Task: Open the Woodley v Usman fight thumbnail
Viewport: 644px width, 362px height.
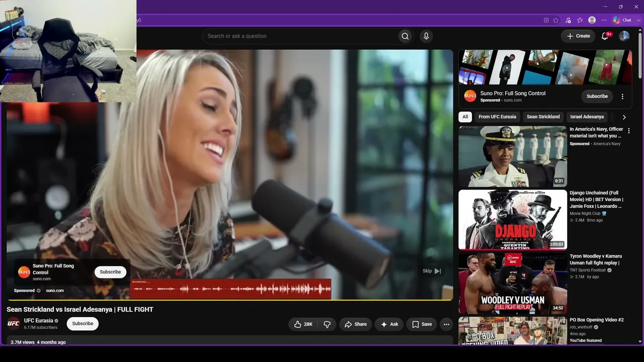Action: point(513,284)
